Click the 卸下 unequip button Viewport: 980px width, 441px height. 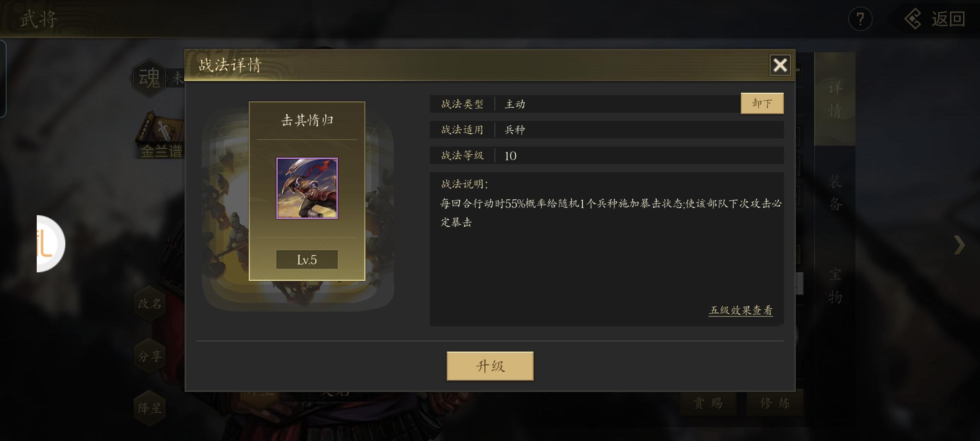[x=762, y=103]
